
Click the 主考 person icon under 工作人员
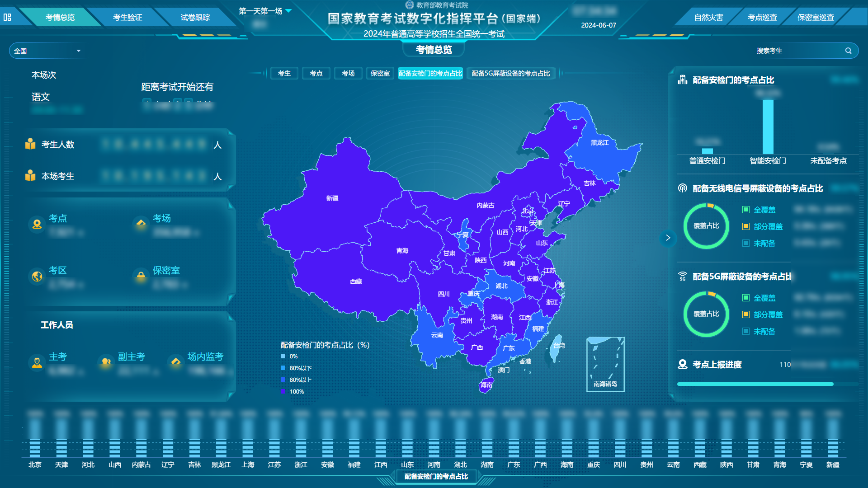(37, 363)
